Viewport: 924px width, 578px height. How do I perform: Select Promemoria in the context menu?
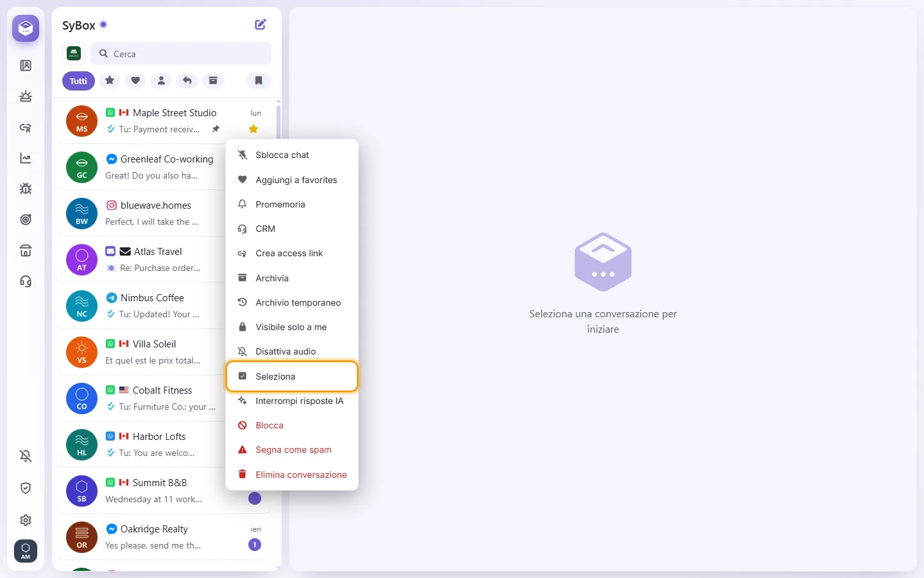pos(292,204)
